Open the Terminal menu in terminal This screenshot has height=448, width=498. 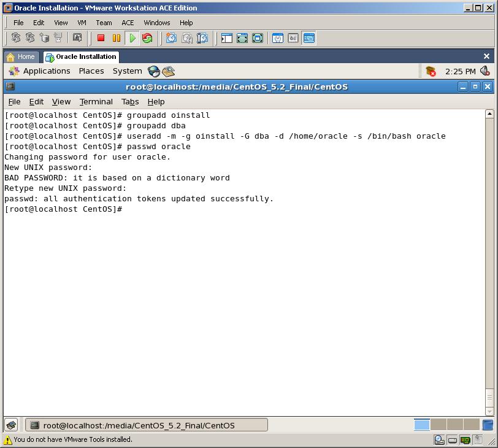point(96,102)
